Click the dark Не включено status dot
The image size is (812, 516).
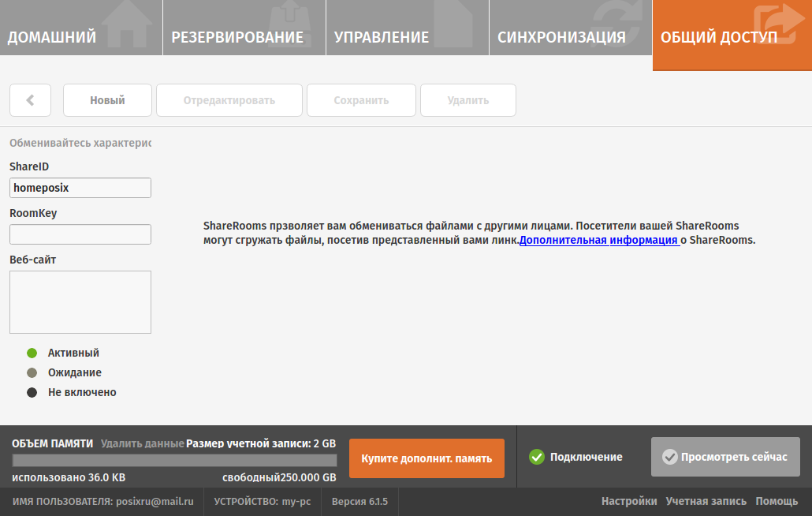point(32,392)
